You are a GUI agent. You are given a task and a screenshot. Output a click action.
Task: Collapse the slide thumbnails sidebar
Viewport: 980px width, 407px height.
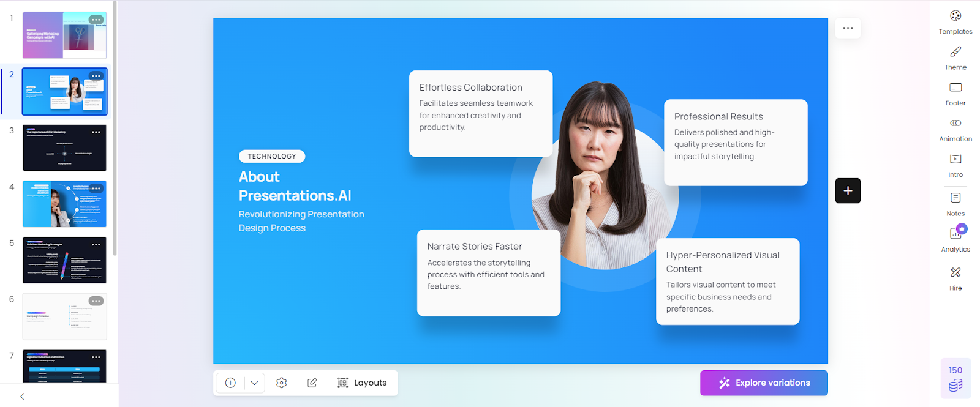pyautogui.click(x=22, y=397)
